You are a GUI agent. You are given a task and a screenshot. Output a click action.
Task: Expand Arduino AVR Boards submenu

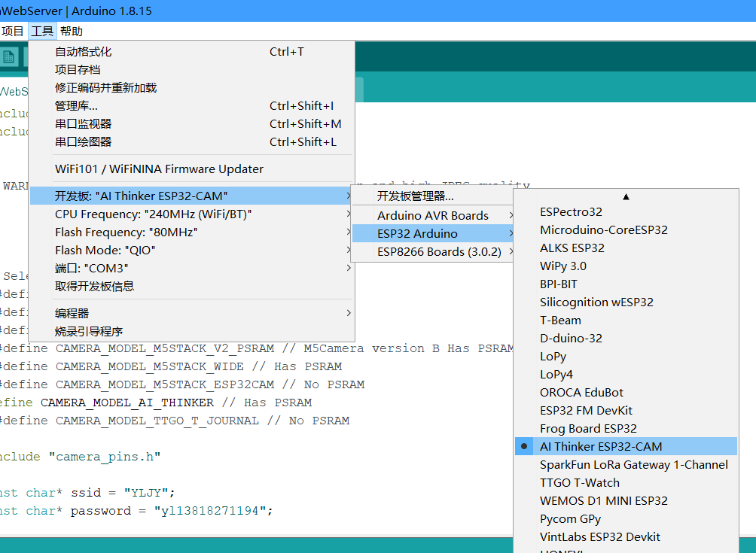point(432,215)
